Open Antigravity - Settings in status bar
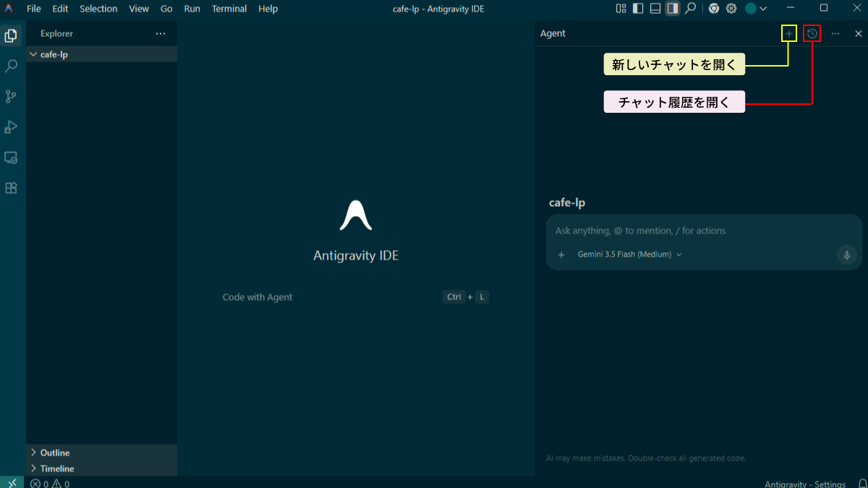Image resolution: width=868 pixels, height=488 pixels. point(804,484)
